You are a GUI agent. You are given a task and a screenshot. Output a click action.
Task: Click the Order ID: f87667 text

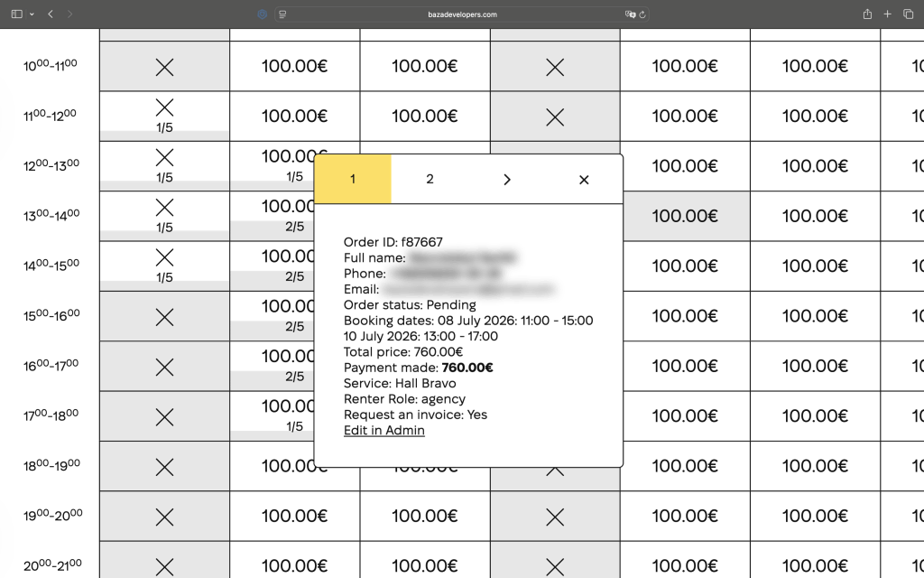click(393, 242)
